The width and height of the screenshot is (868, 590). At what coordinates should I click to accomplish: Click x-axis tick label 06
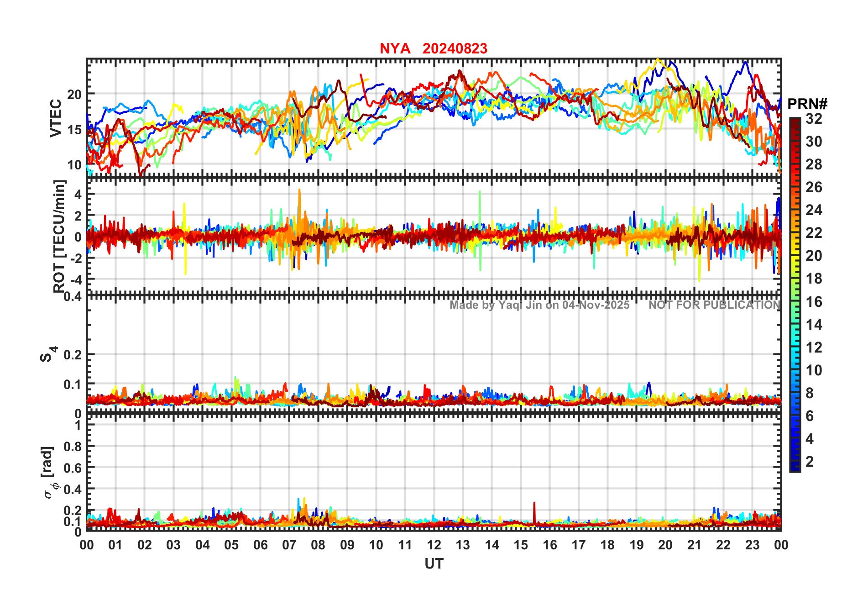pyautogui.click(x=261, y=545)
